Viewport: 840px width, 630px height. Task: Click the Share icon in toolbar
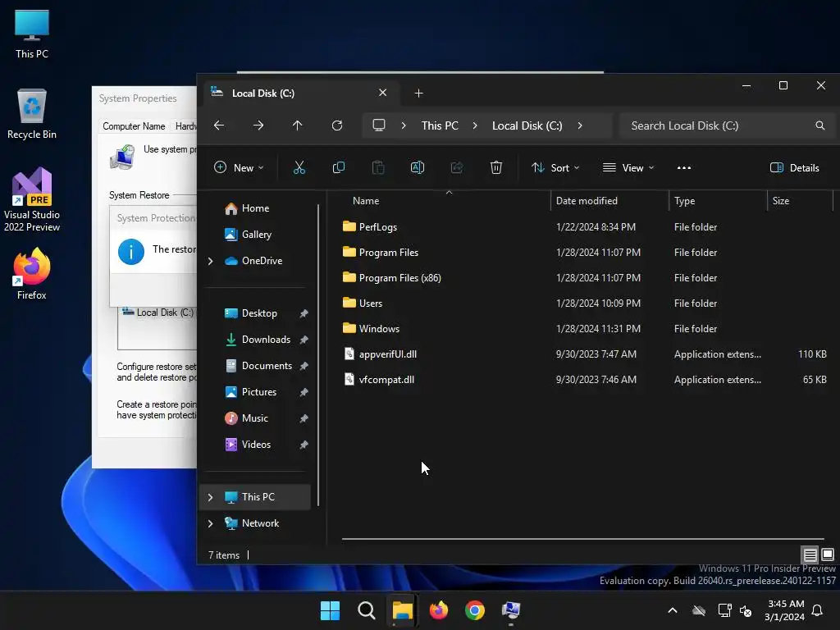457,167
